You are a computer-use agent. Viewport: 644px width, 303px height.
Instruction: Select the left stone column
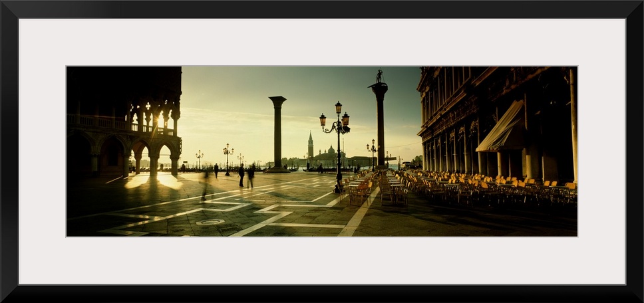pyautogui.click(x=277, y=133)
